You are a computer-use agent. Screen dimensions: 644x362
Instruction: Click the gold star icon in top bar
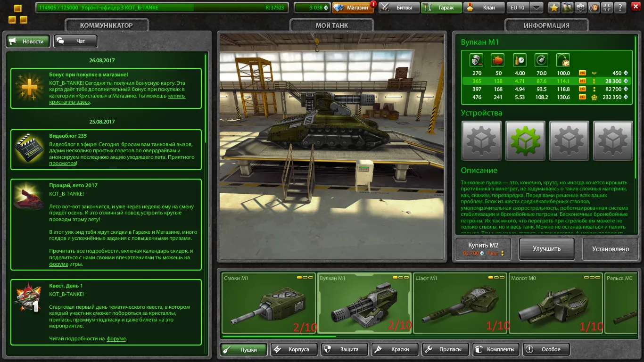point(554,8)
